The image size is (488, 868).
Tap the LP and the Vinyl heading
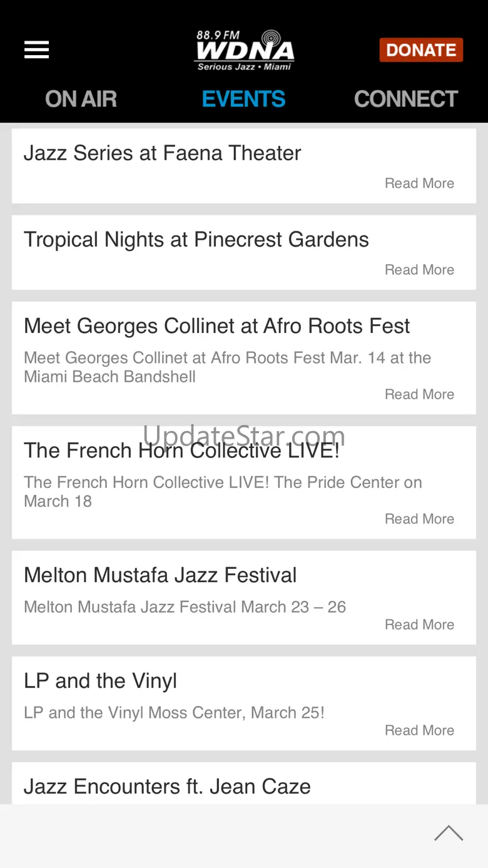click(x=100, y=681)
